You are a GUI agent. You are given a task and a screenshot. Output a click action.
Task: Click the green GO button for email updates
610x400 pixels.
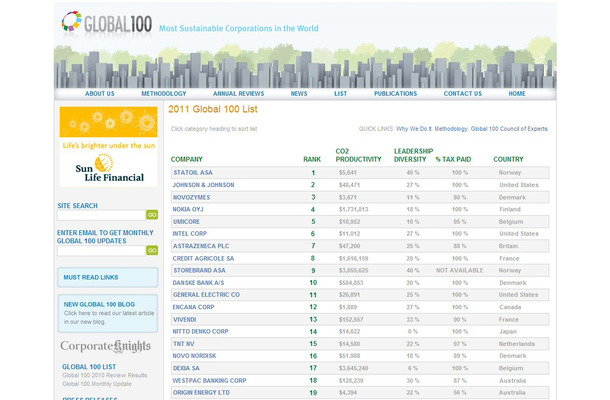click(152, 250)
